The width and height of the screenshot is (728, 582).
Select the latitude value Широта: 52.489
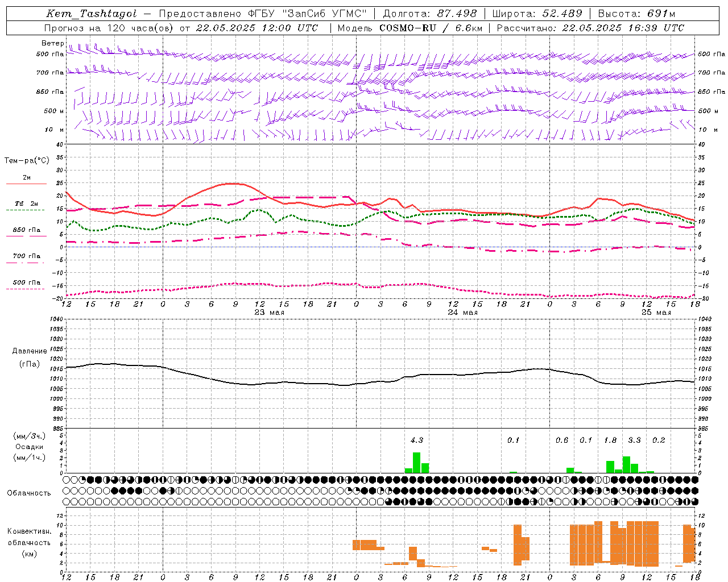(537, 14)
